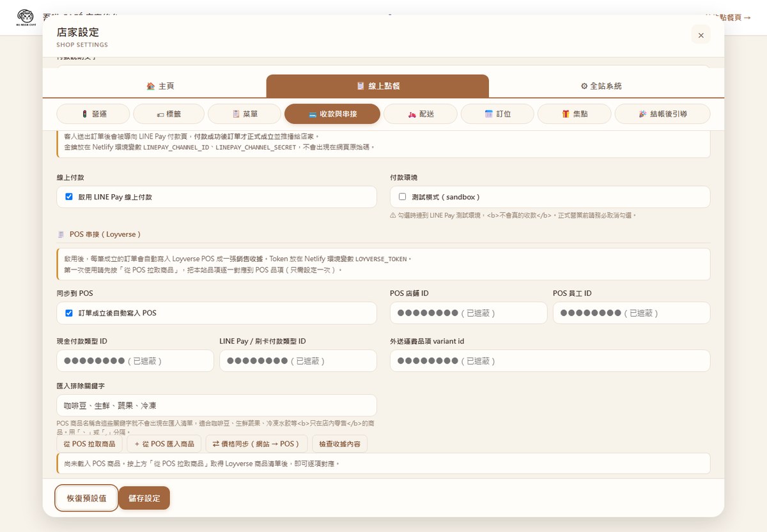Open the 營運 sub-tab
Screen dimensions: 767x532
[x=93, y=114]
